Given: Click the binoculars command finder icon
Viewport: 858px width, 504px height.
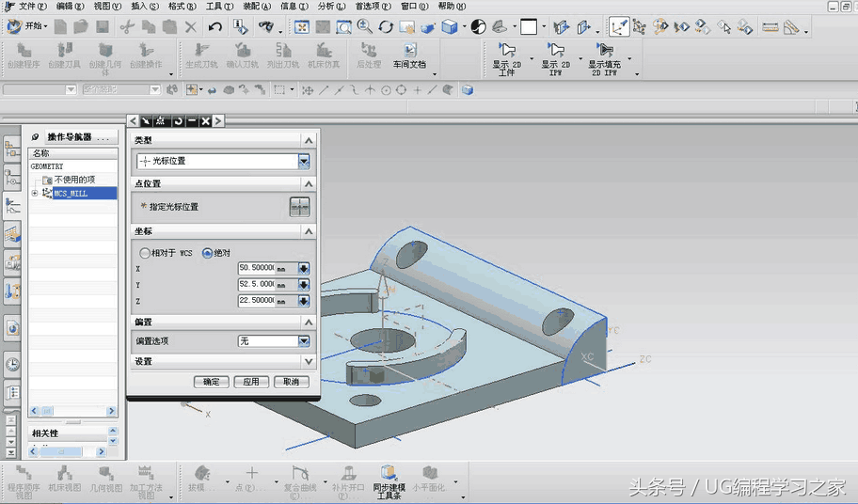Looking at the screenshot, I should click(x=265, y=26).
